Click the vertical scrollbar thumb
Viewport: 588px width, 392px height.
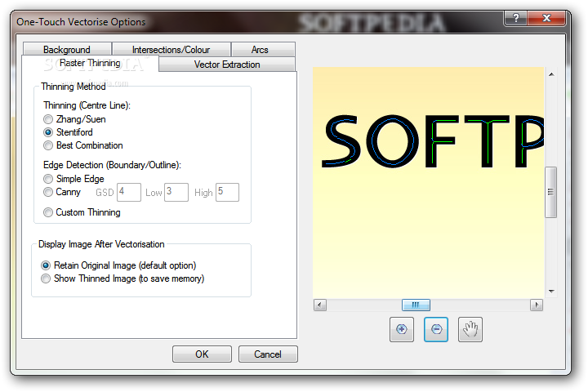(x=551, y=192)
